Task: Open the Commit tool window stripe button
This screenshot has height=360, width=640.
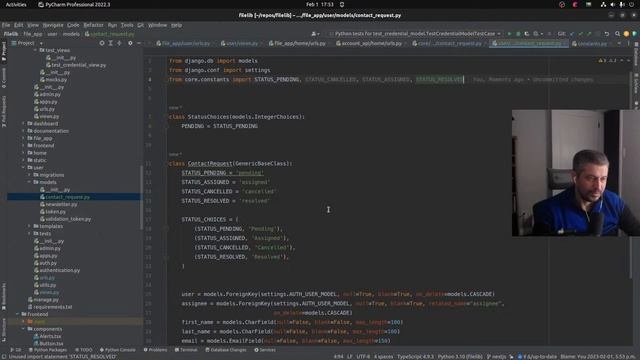Action: tap(4, 78)
